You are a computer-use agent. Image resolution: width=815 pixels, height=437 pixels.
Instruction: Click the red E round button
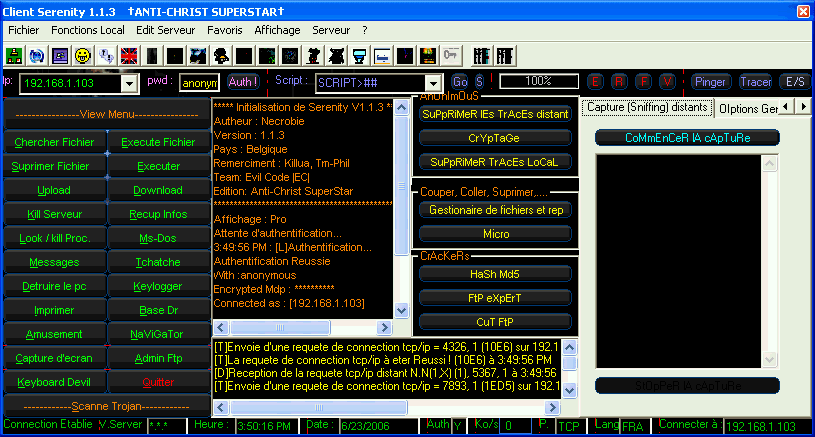pyautogui.click(x=596, y=82)
